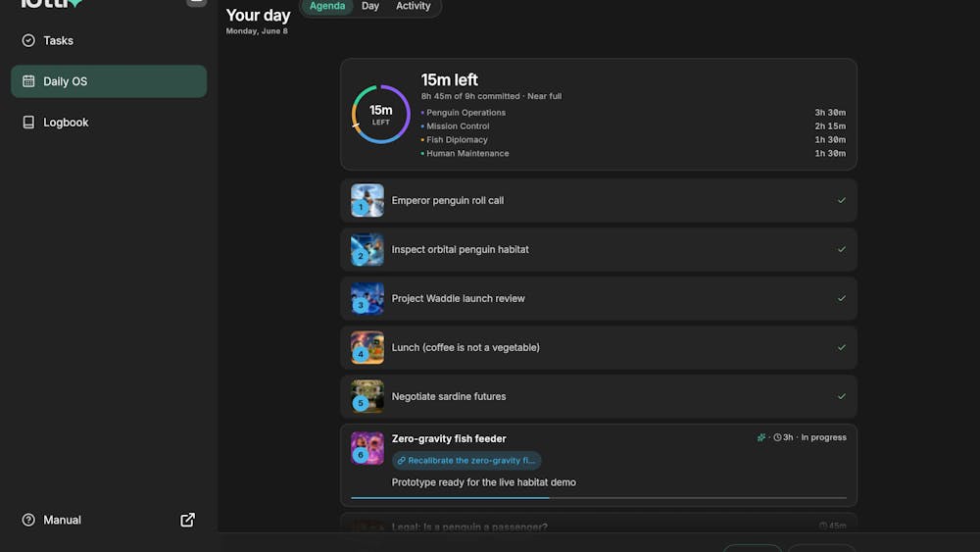Click the Zero-gravity fish feeder progress bar

598,498
